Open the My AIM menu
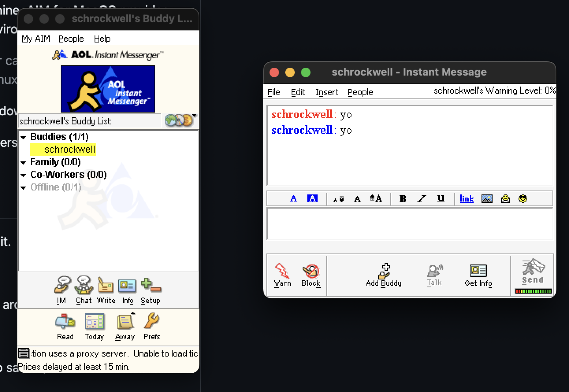 [36, 39]
